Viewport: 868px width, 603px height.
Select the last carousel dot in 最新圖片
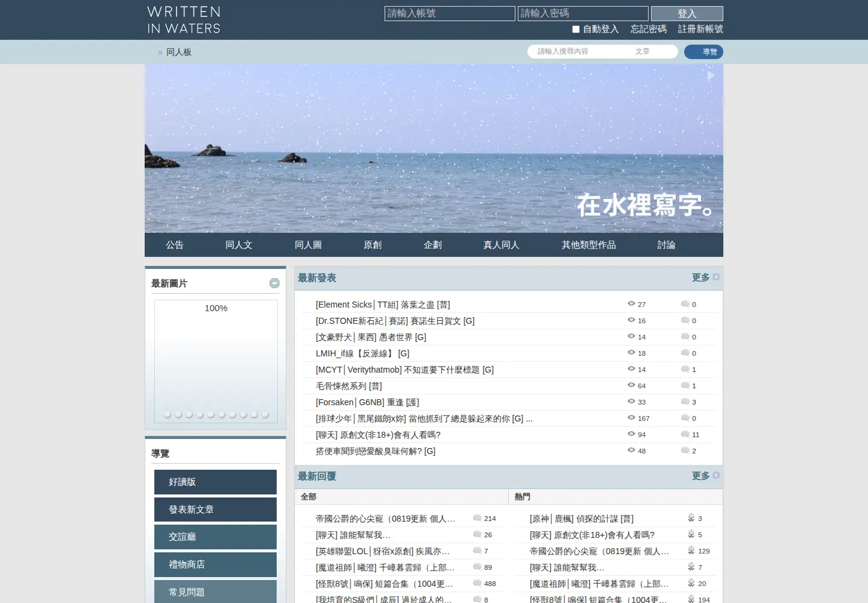point(265,414)
